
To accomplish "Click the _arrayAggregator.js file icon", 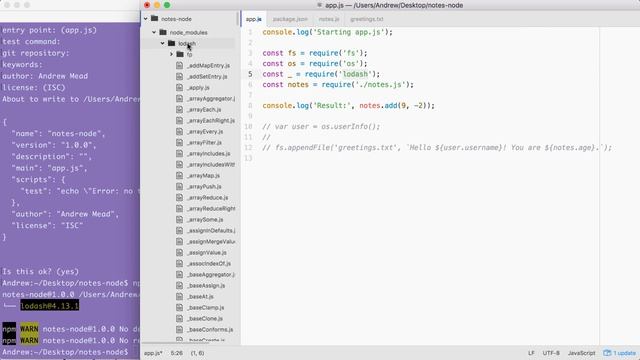I will pyautogui.click(x=179, y=98).
